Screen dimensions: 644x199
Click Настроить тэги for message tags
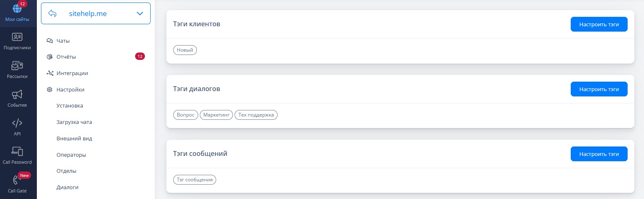pyautogui.click(x=599, y=154)
